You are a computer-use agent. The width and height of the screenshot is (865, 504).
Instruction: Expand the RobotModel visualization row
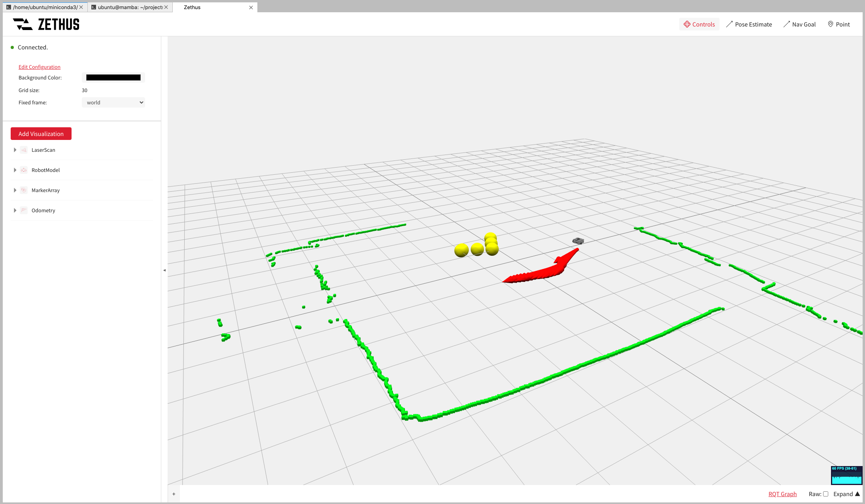coord(15,170)
